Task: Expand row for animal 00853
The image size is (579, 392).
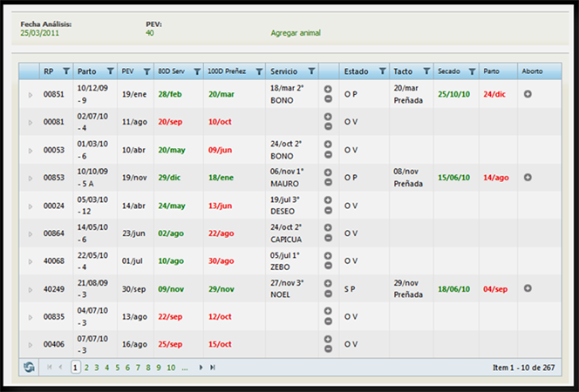Action: tap(31, 178)
